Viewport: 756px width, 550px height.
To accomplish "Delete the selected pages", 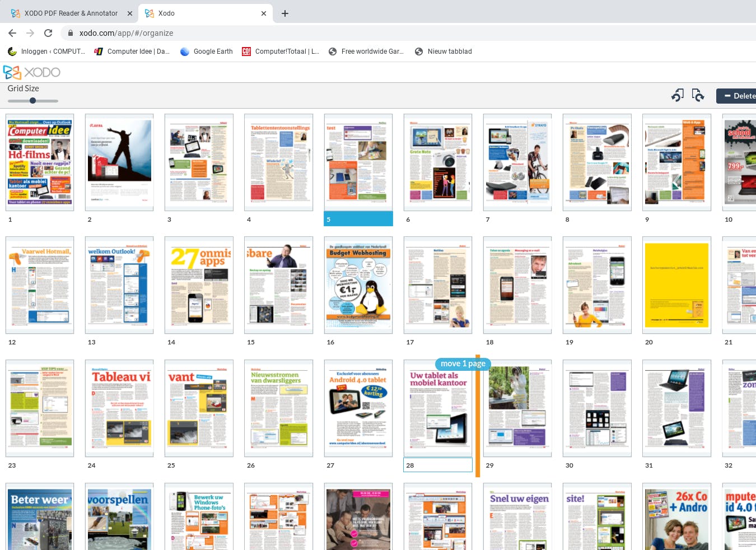I will [x=736, y=96].
